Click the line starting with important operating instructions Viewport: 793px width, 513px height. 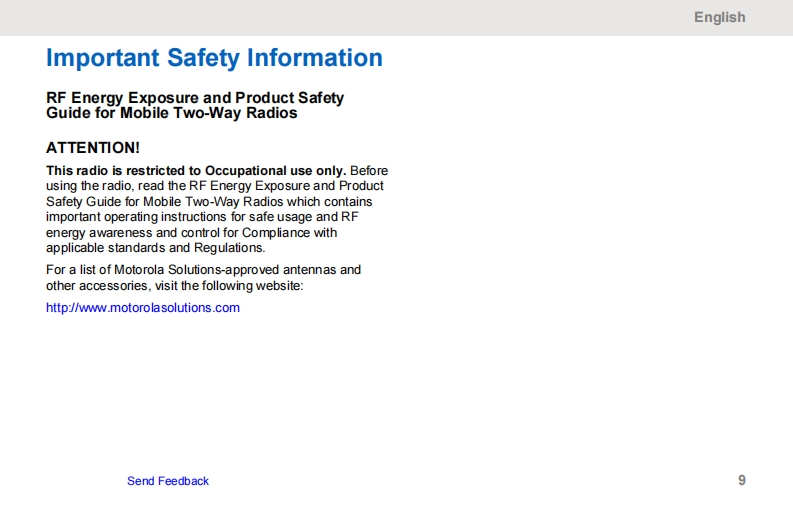point(202,217)
